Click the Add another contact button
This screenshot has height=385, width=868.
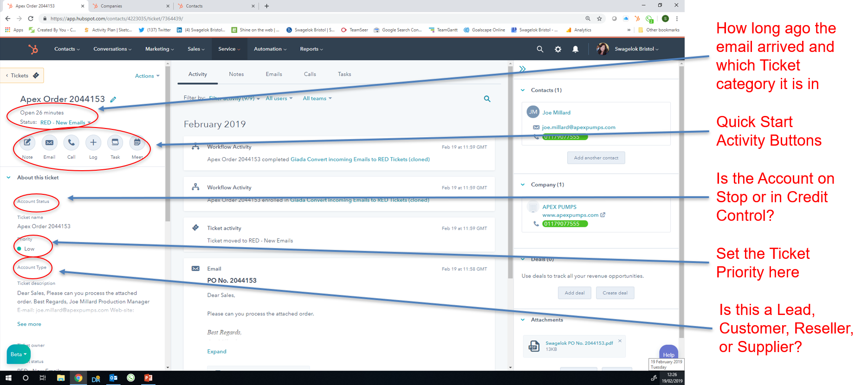(596, 158)
